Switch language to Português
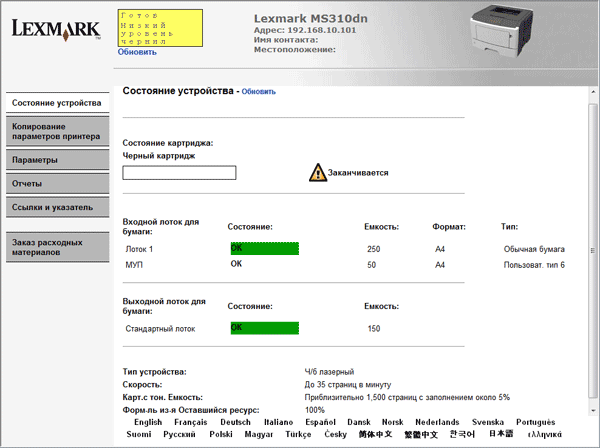600x448 pixels. 536,422
